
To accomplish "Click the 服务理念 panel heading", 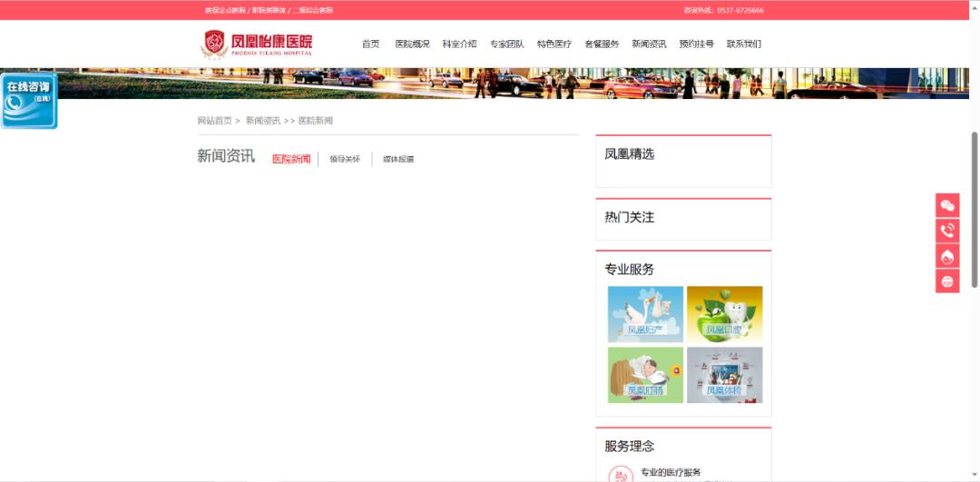I will 630,447.
